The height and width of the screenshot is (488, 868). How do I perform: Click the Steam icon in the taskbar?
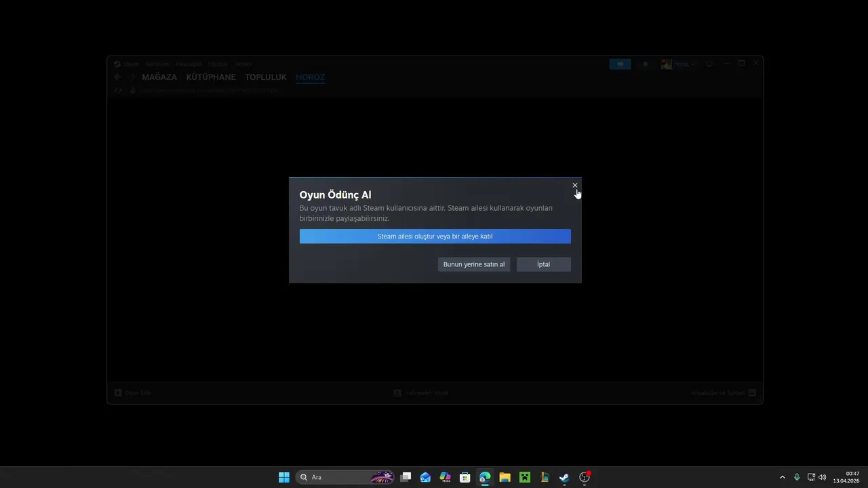click(564, 477)
